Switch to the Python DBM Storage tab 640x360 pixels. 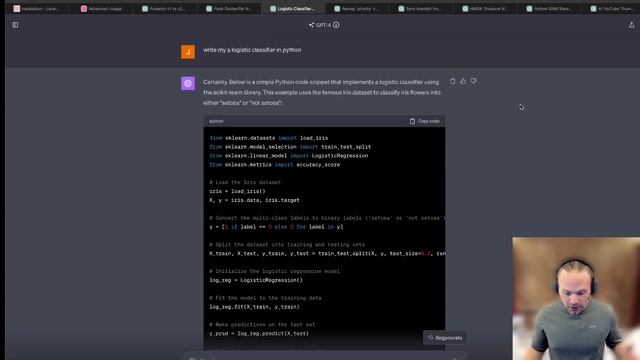pos(549,9)
